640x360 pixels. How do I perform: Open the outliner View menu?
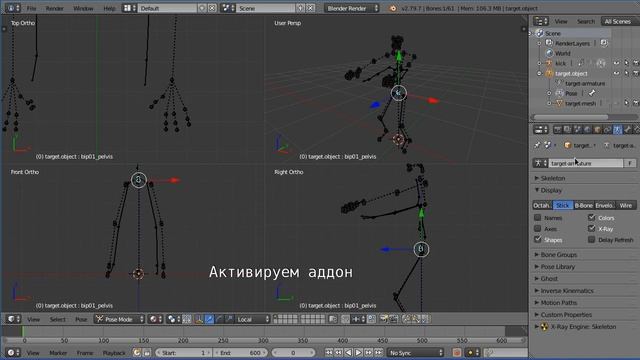pos(561,21)
